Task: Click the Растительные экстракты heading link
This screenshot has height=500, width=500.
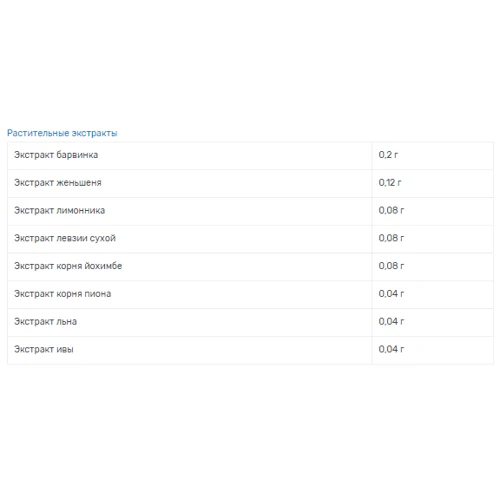Action: (x=62, y=133)
